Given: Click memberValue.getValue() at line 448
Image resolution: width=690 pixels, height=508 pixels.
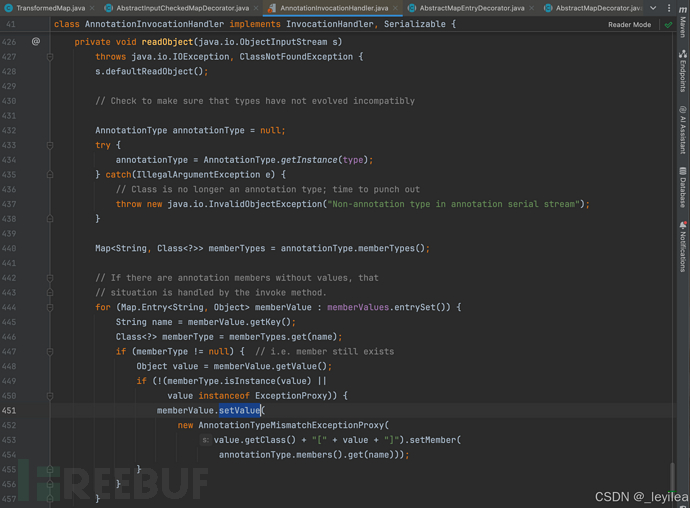Looking at the screenshot, I should point(270,366).
